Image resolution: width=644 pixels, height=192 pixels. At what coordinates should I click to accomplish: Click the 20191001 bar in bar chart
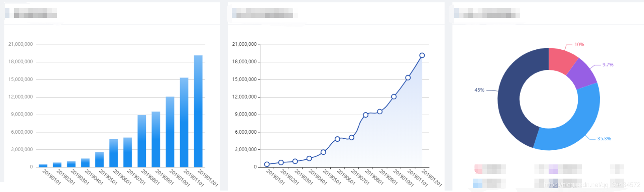(170, 132)
